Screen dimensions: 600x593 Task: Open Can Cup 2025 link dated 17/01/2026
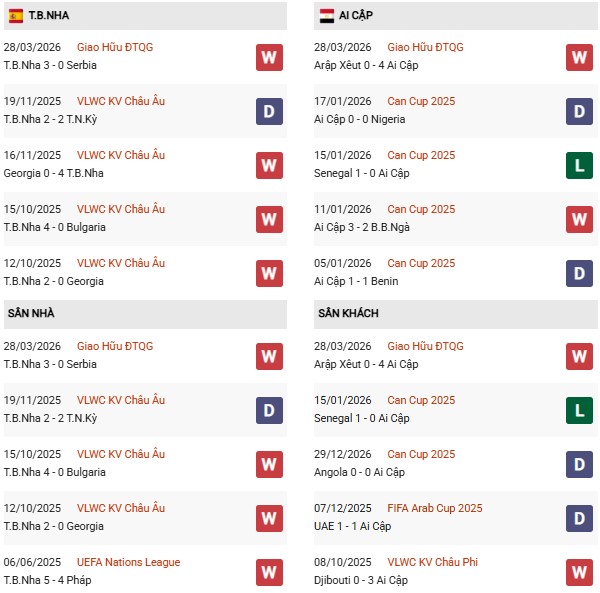coord(421,101)
